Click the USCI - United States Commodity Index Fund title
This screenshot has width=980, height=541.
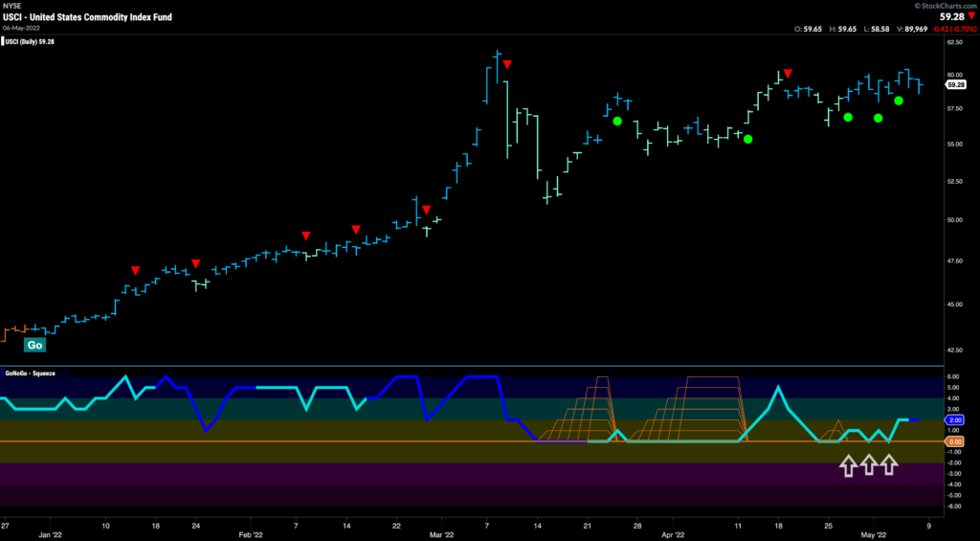pos(87,17)
